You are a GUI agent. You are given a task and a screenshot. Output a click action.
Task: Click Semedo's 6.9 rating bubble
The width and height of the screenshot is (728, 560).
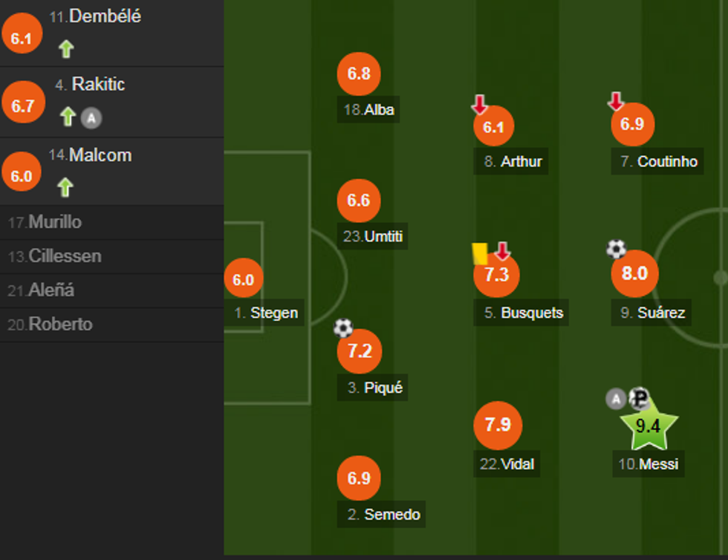tap(359, 478)
